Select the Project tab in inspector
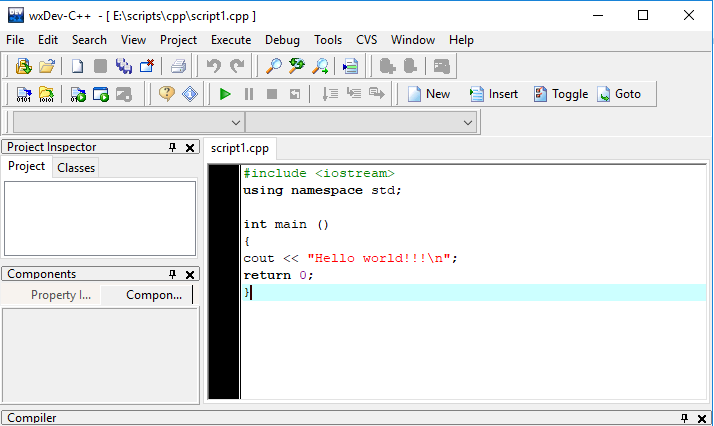The height and width of the screenshot is (426, 714). pos(26,166)
